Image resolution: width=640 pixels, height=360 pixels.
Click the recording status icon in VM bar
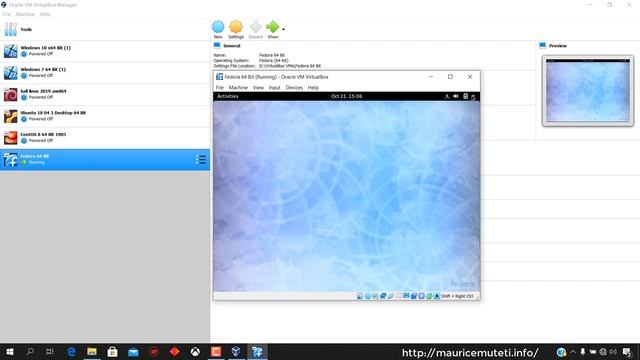point(414,296)
